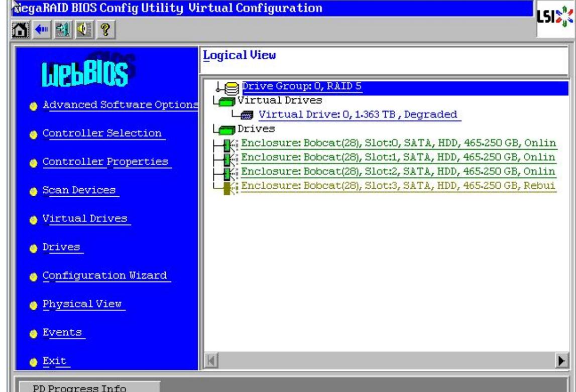Click the Slot:1 drive icon
The width and height of the screenshot is (576, 392).
[x=230, y=159]
